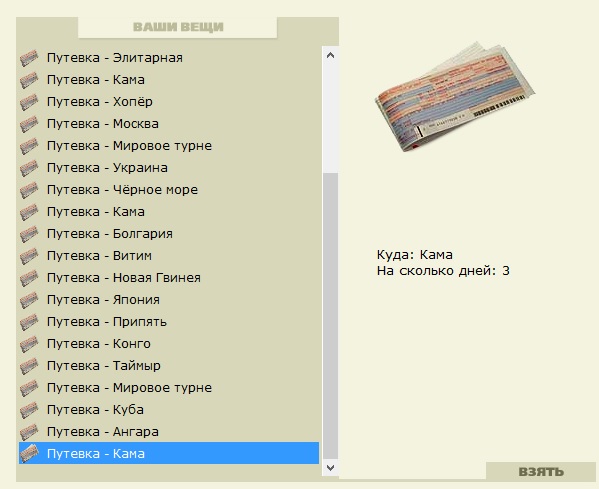Click ticket icon beside Путевка - Конго

click(x=29, y=344)
